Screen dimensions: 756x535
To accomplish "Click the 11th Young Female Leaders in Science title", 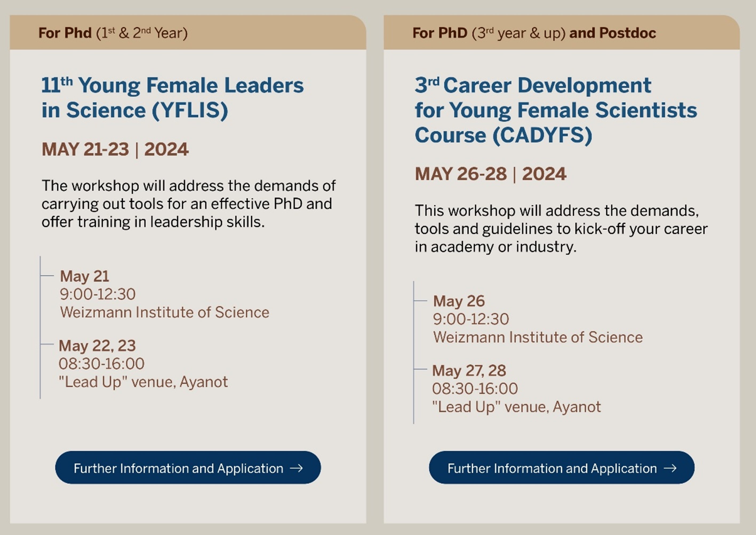I will 173,98.
